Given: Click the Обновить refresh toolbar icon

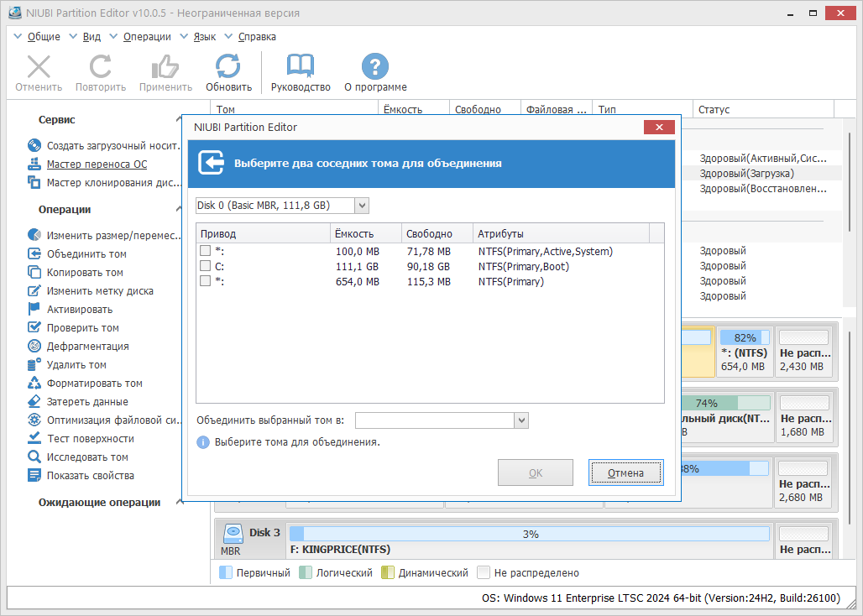Looking at the screenshot, I should point(228,66).
